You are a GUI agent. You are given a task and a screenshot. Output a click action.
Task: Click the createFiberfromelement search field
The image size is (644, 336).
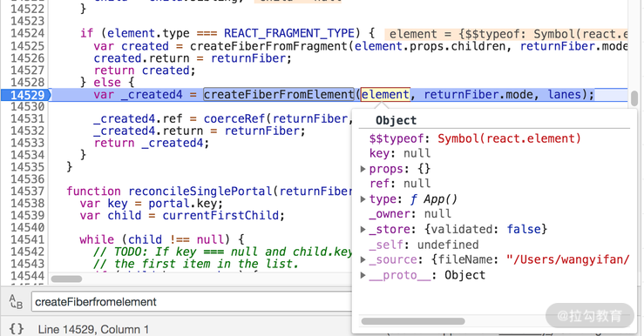coord(191,302)
